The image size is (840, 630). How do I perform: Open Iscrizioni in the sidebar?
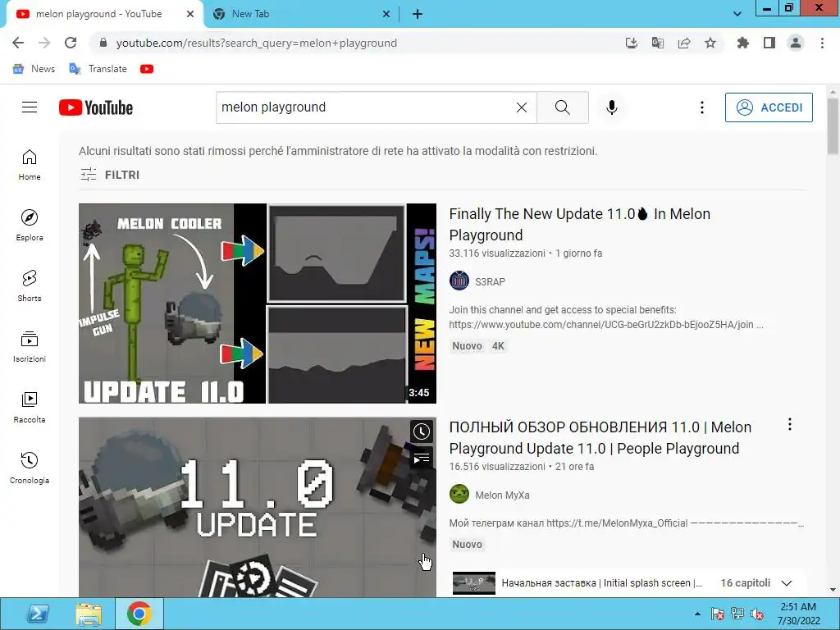(30, 347)
